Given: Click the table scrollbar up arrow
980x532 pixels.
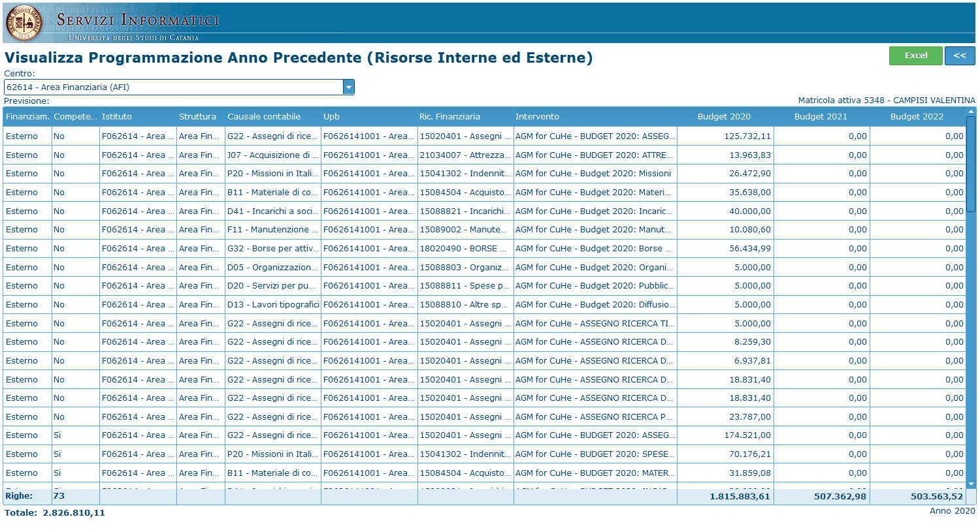Looking at the screenshot, I should click(x=971, y=112).
